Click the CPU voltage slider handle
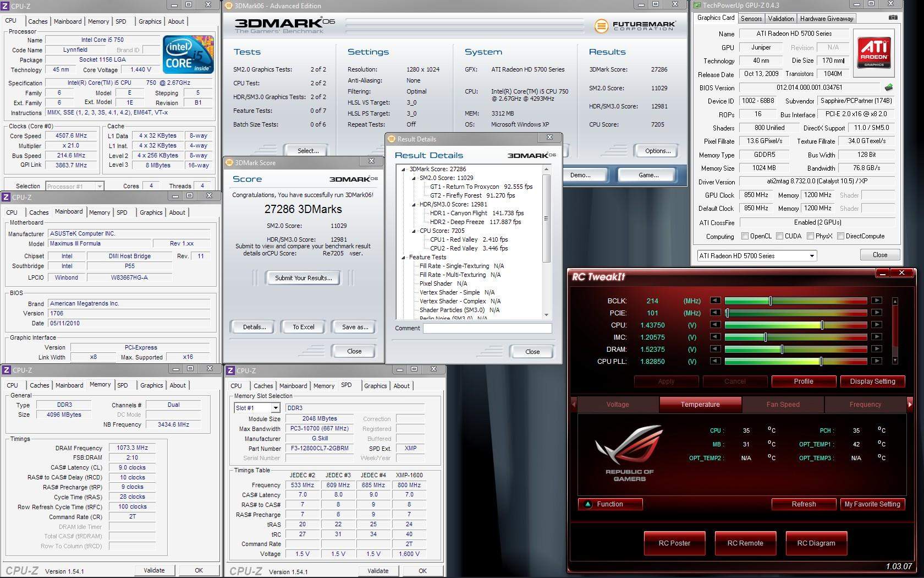The image size is (924, 578). pyautogui.click(x=822, y=325)
